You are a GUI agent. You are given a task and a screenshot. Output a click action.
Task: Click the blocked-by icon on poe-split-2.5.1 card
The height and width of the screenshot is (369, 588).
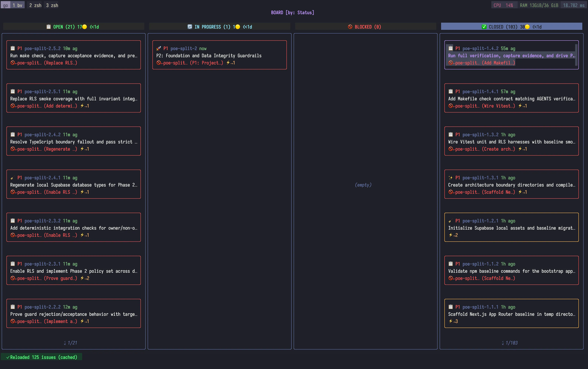(13, 106)
